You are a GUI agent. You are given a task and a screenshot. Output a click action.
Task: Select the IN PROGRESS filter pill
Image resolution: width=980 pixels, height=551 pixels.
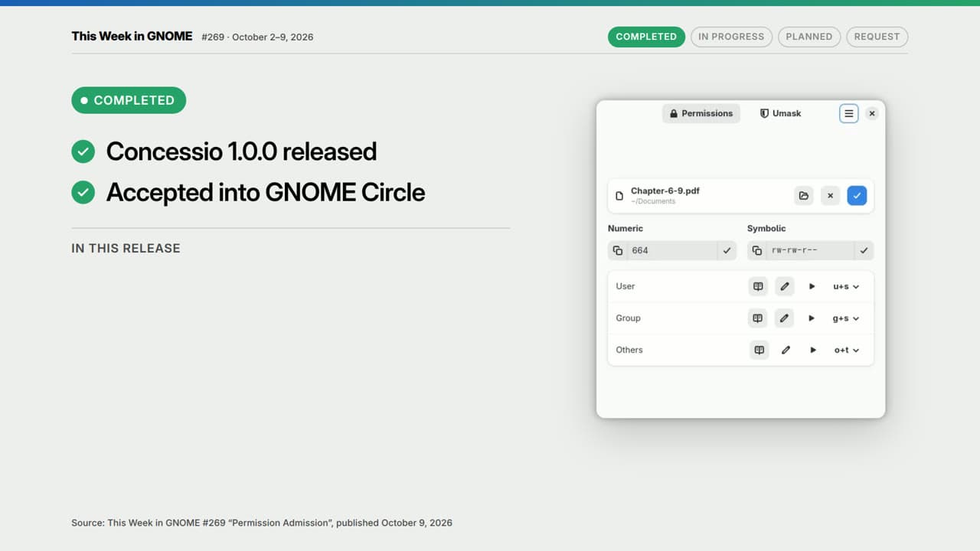tap(731, 37)
